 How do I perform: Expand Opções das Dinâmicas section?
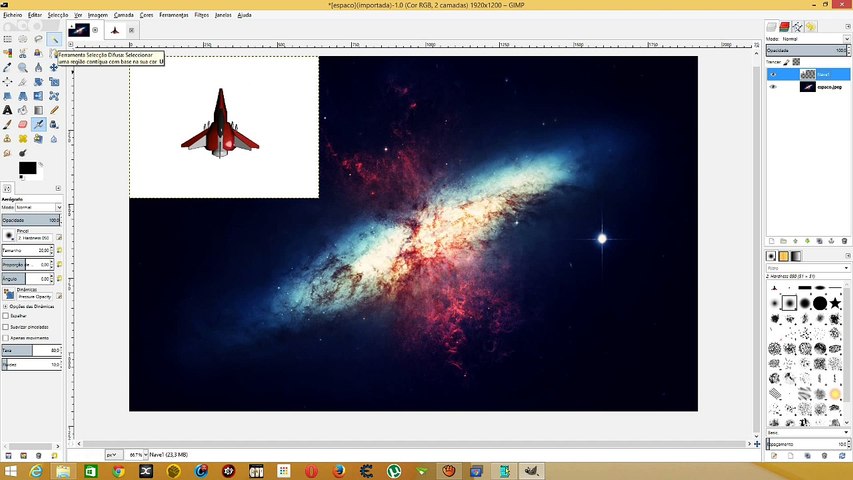click(5, 306)
